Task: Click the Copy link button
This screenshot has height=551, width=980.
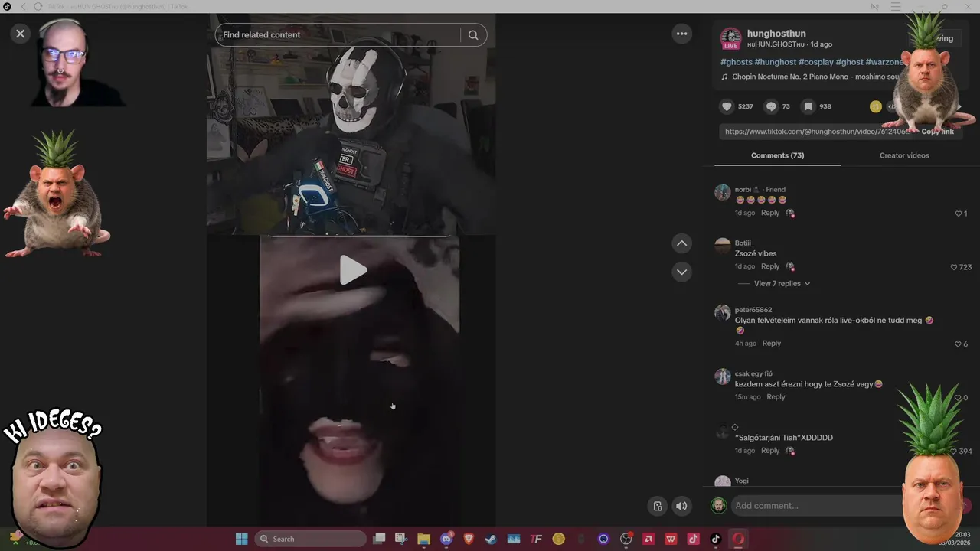Action: [937, 132]
